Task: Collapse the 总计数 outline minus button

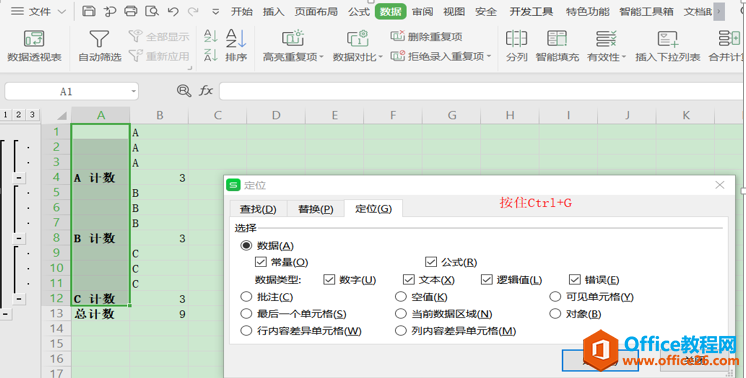Action: pos(5,314)
